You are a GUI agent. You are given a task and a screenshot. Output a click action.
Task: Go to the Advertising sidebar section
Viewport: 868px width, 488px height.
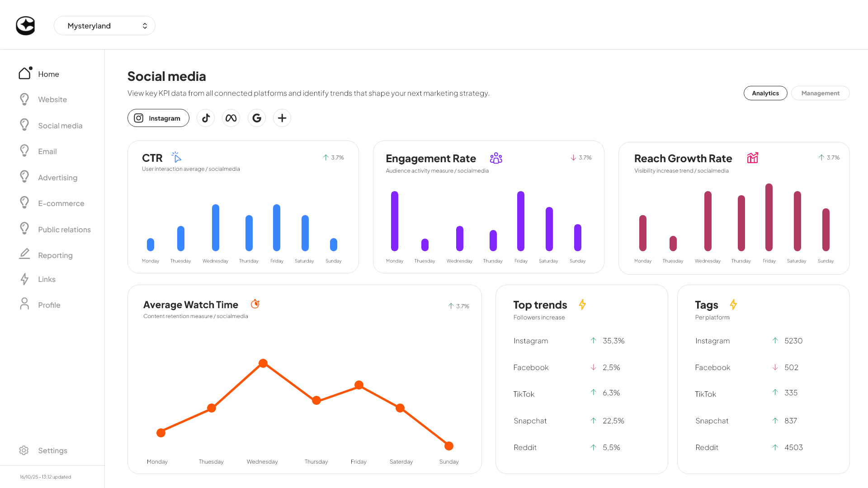(57, 177)
